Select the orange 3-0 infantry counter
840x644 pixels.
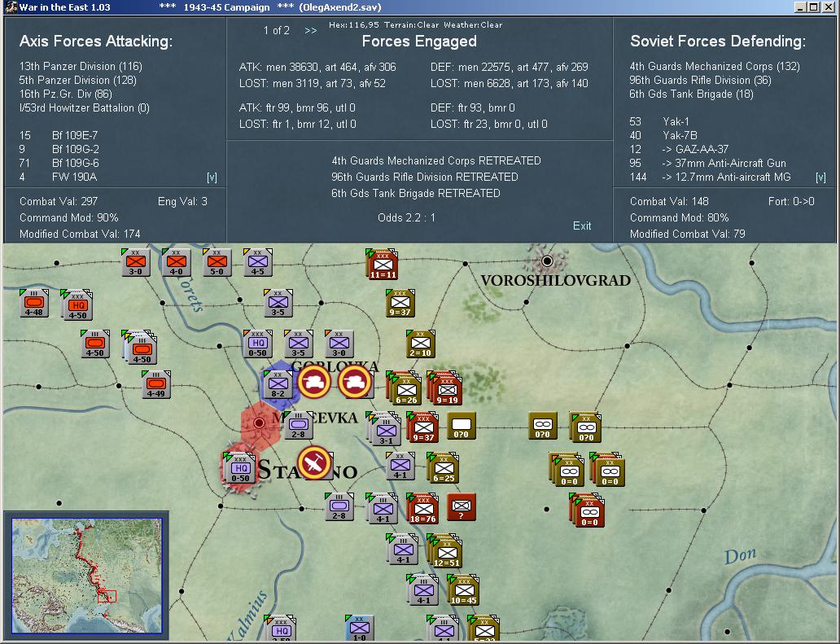click(136, 262)
